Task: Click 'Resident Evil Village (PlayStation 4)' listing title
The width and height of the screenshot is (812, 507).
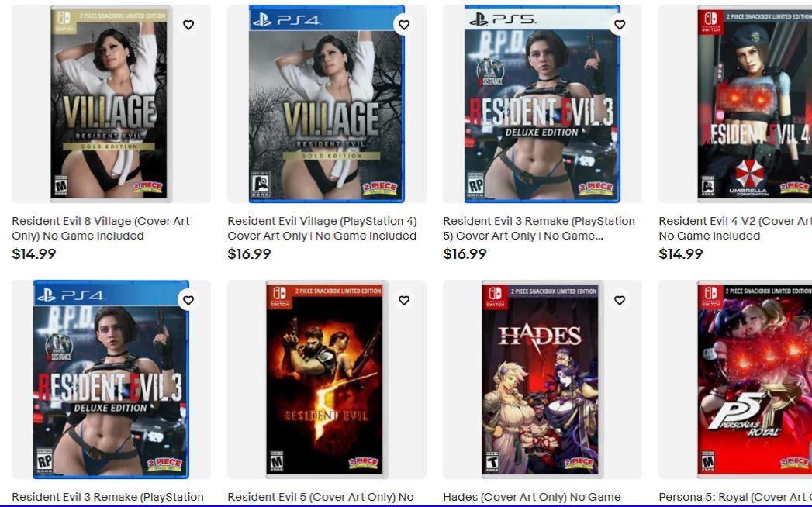Action: [x=322, y=229]
